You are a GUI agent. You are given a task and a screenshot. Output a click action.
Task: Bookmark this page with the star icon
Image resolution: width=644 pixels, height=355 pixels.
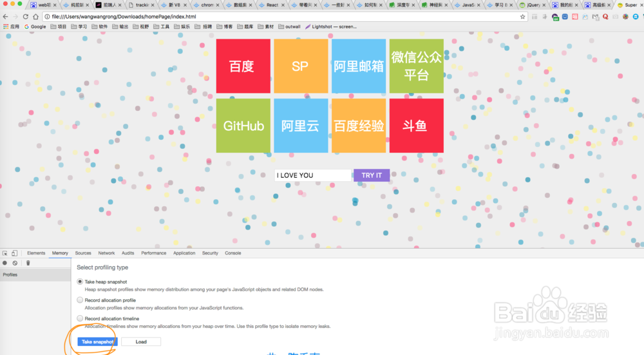(x=522, y=16)
